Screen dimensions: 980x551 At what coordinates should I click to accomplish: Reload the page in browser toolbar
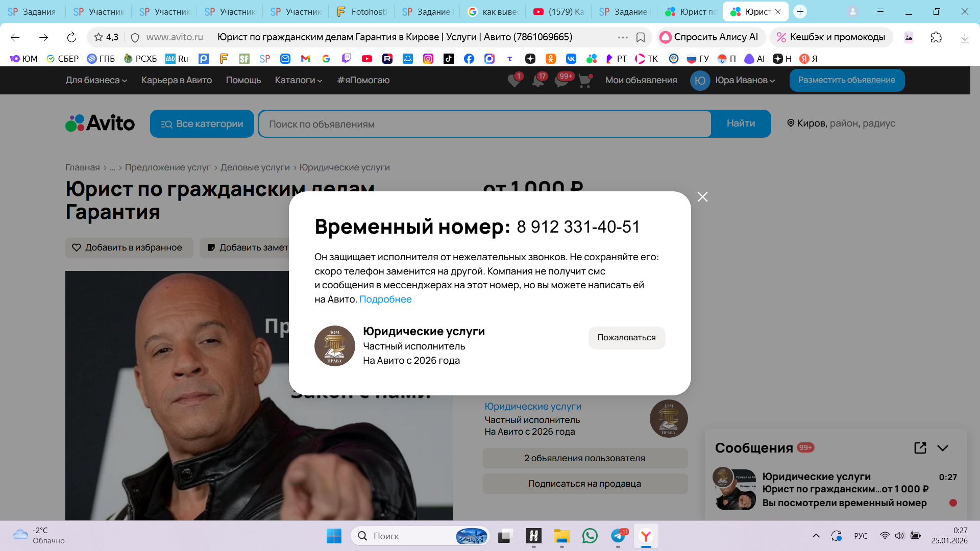pos(71,37)
